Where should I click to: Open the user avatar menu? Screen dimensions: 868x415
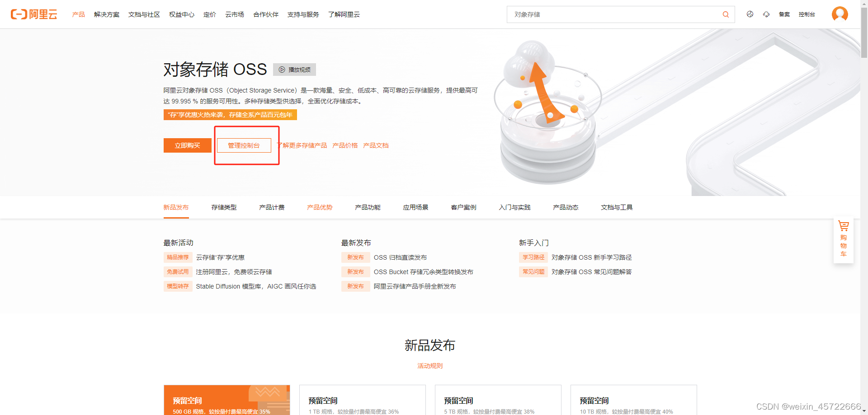840,14
